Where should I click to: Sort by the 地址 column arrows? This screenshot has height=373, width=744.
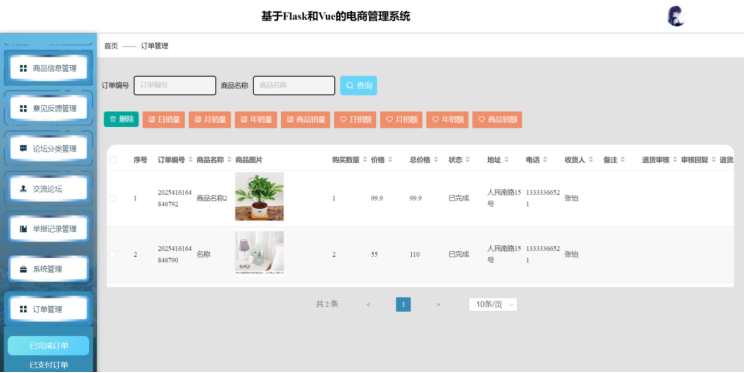(506, 160)
